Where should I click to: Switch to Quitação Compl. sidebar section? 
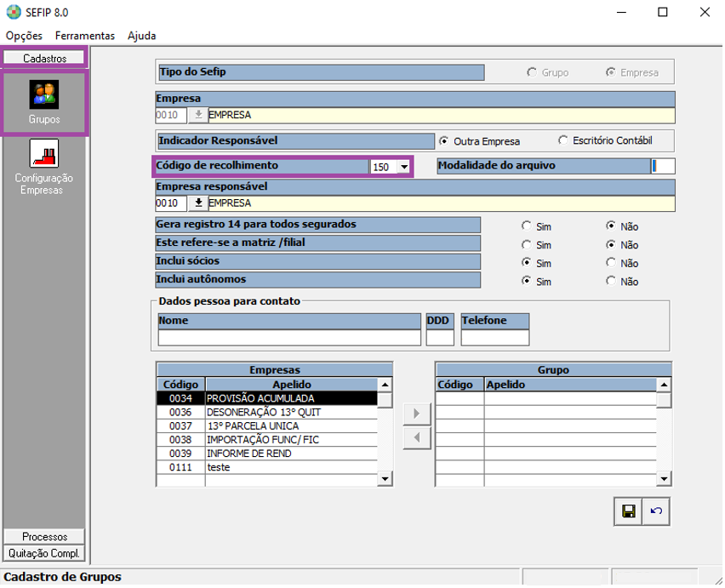[x=44, y=553]
